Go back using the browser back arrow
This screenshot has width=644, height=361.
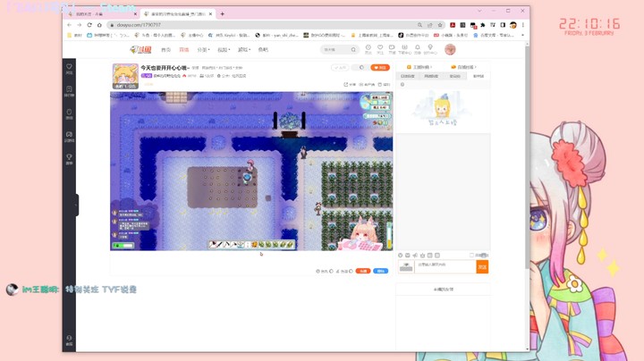70,25
